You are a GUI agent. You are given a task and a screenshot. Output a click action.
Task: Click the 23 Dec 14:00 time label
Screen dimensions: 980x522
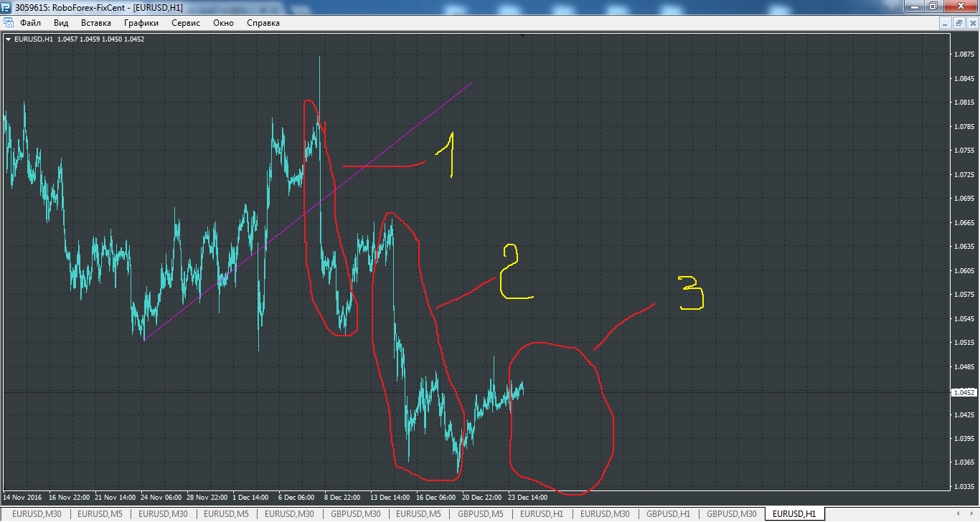[x=527, y=497]
